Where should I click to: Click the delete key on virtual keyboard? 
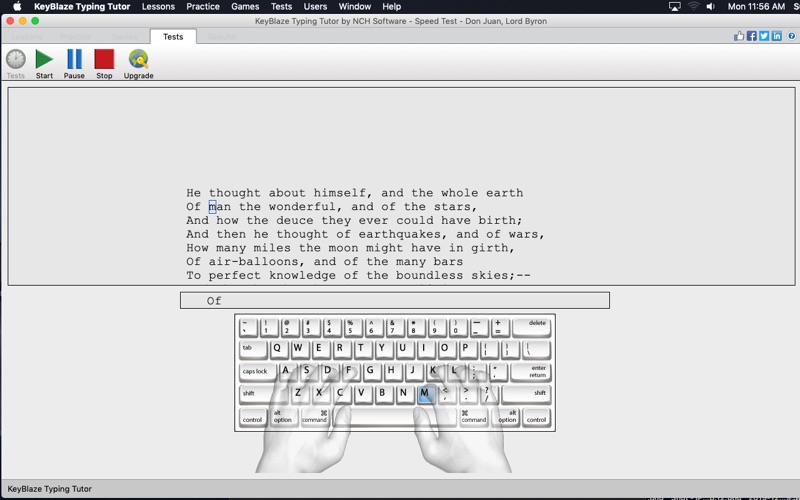(532, 327)
